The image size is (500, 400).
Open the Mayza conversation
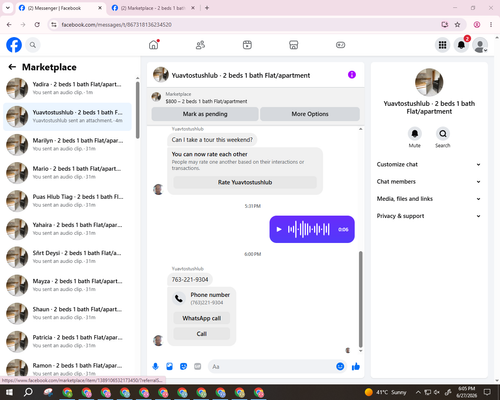click(67, 285)
